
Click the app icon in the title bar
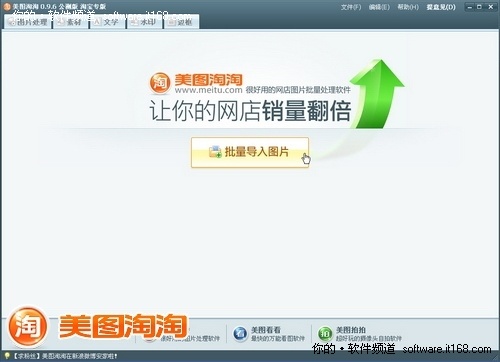click(x=7, y=6)
